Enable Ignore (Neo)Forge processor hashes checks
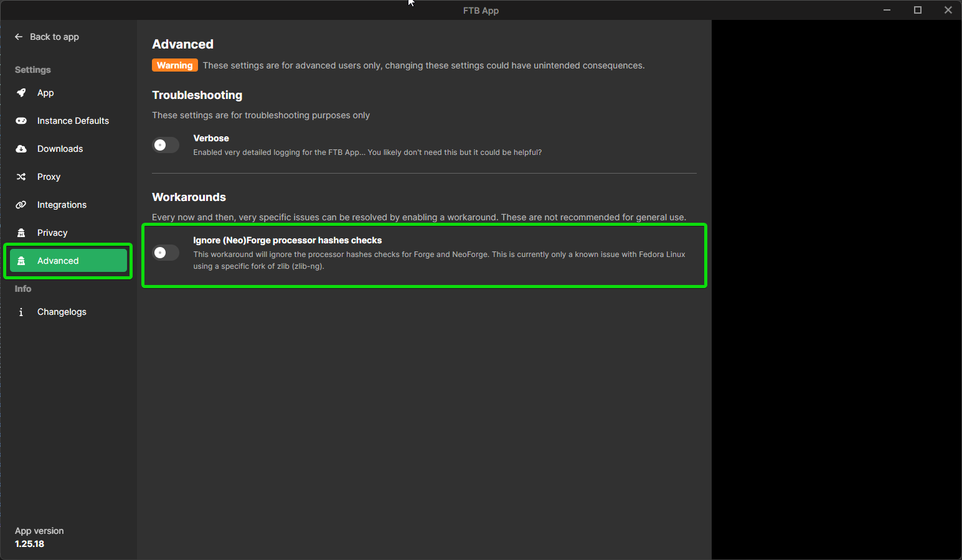Image resolution: width=962 pixels, height=560 pixels. tap(166, 252)
